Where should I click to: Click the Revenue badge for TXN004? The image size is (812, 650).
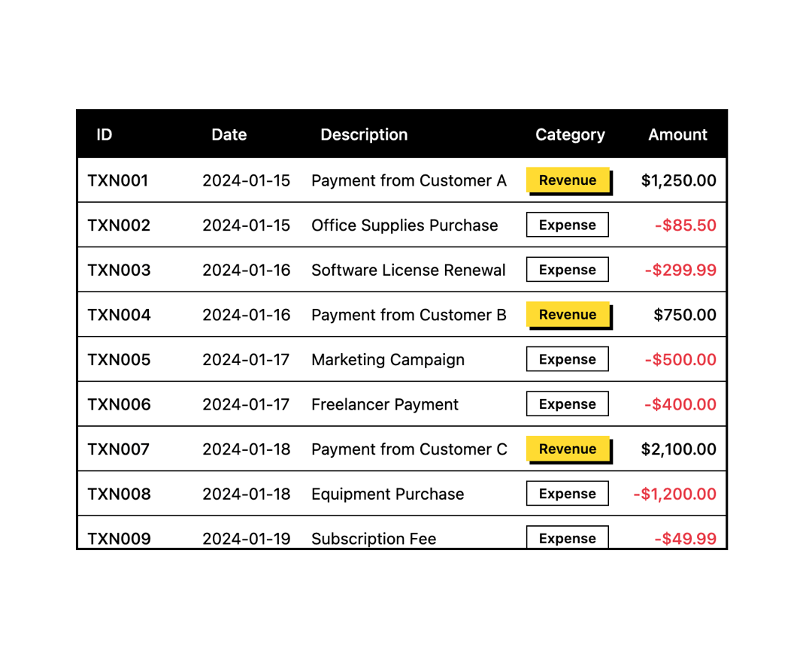point(568,314)
